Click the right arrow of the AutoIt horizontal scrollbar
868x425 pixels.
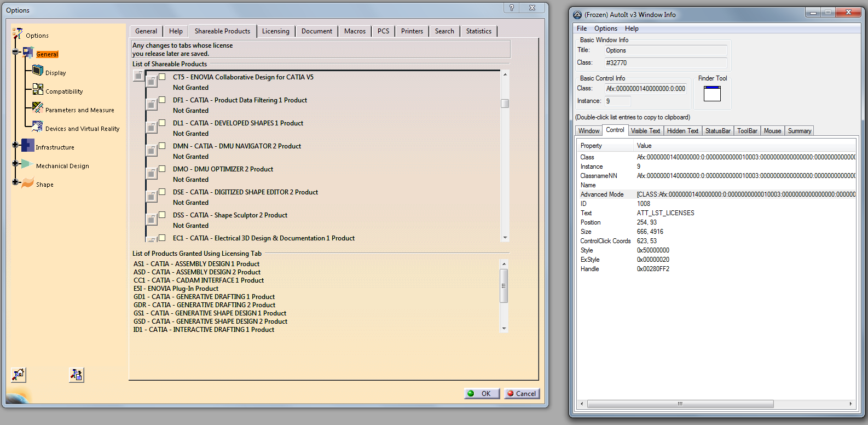(x=850, y=404)
